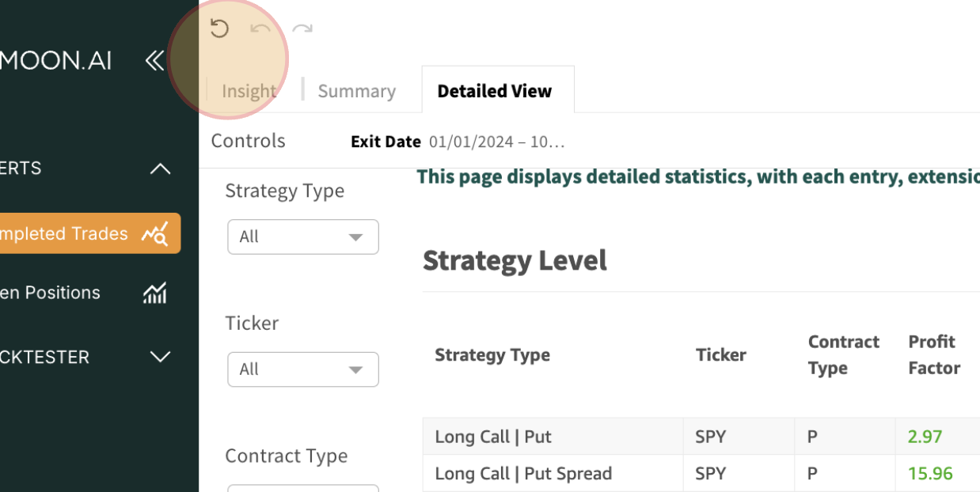Image resolution: width=980 pixels, height=492 pixels.
Task: Expand the Backtester section chevron
Action: pos(160,357)
